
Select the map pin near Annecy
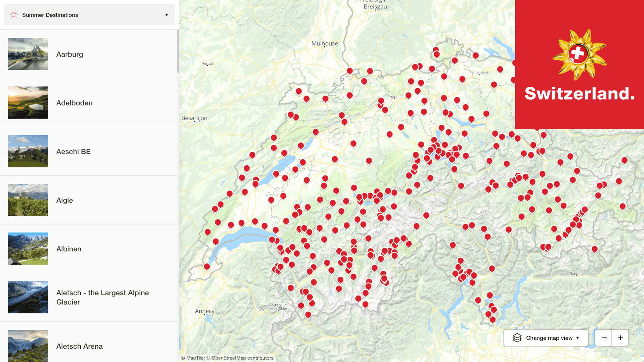(x=206, y=267)
